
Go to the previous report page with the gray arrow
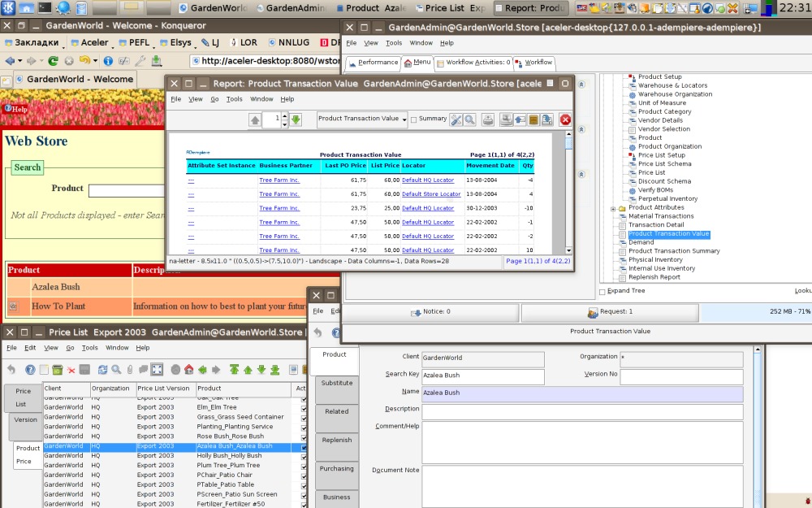(x=255, y=119)
